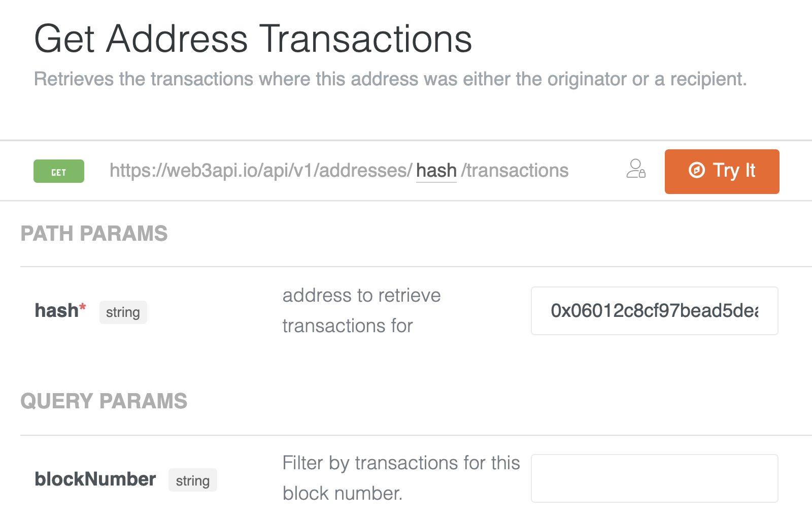
Task: Click the underlined hash in the URL
Action: click(436, 171)
